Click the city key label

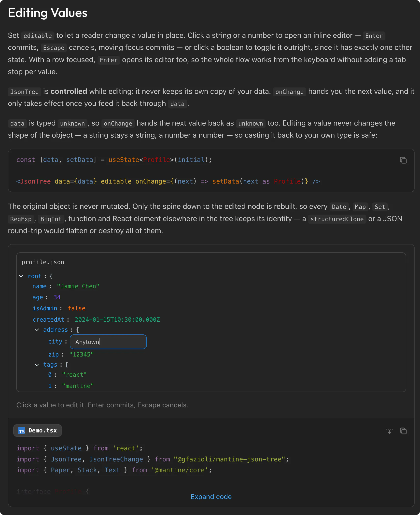(x=55, y=342)
